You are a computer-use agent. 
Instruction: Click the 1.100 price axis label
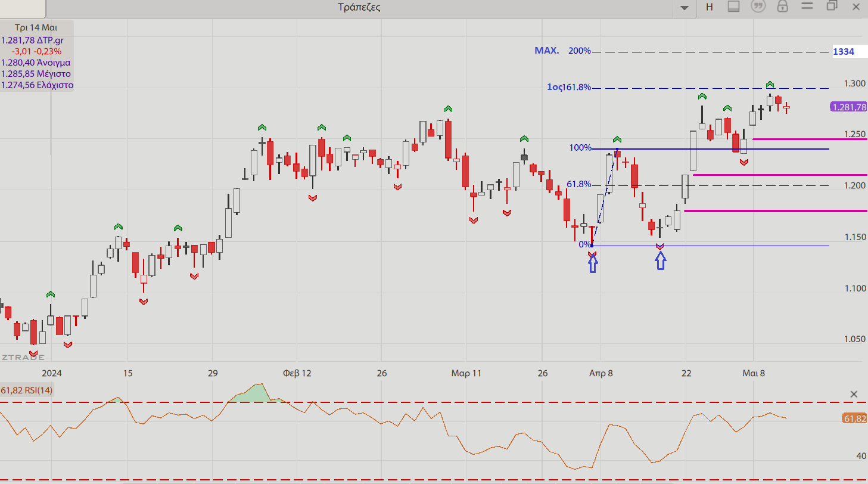coord(855,288)
